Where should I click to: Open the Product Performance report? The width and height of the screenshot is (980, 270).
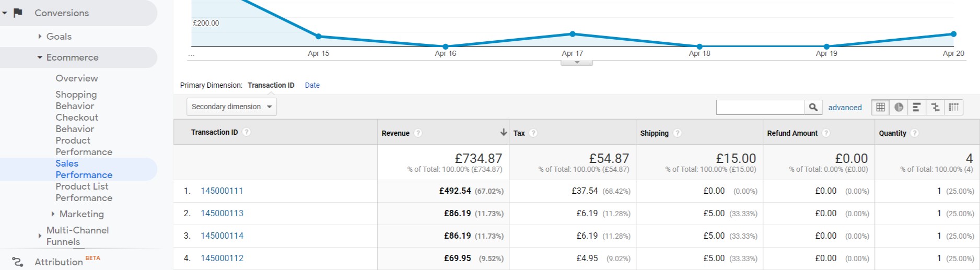[84, 146]
